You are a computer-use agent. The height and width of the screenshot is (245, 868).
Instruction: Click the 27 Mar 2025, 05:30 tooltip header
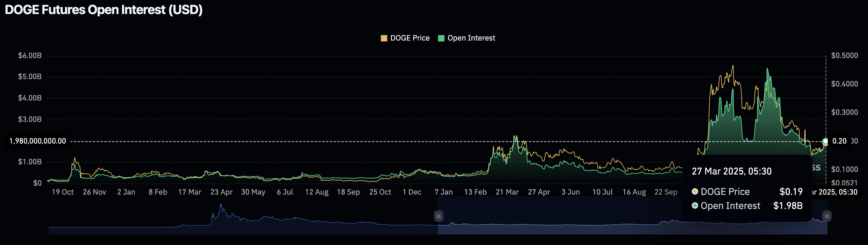(x=732, y=171)
